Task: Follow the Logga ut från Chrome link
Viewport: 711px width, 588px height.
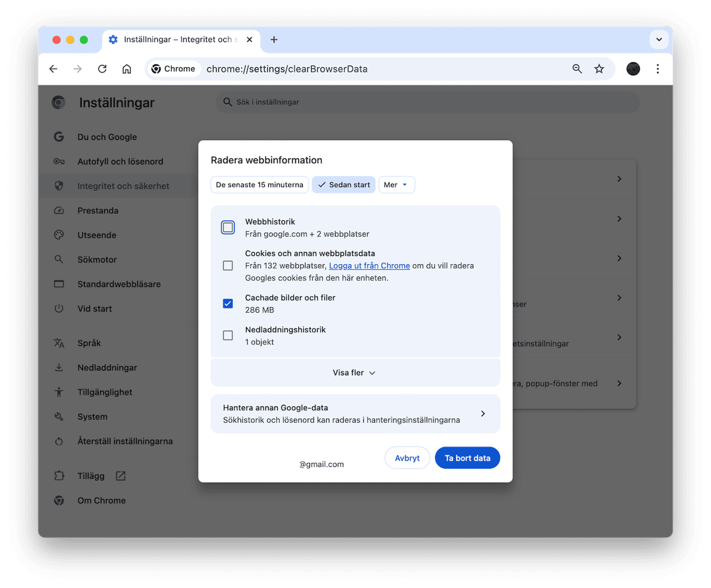Action: [x=369, y=266]
